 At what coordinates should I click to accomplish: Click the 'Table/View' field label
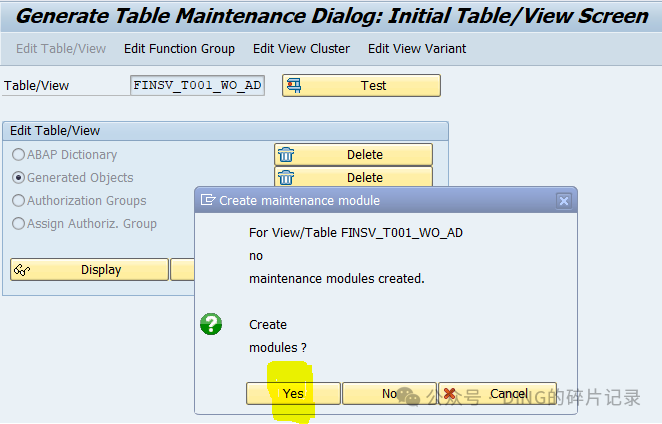(x=36, y=86)
